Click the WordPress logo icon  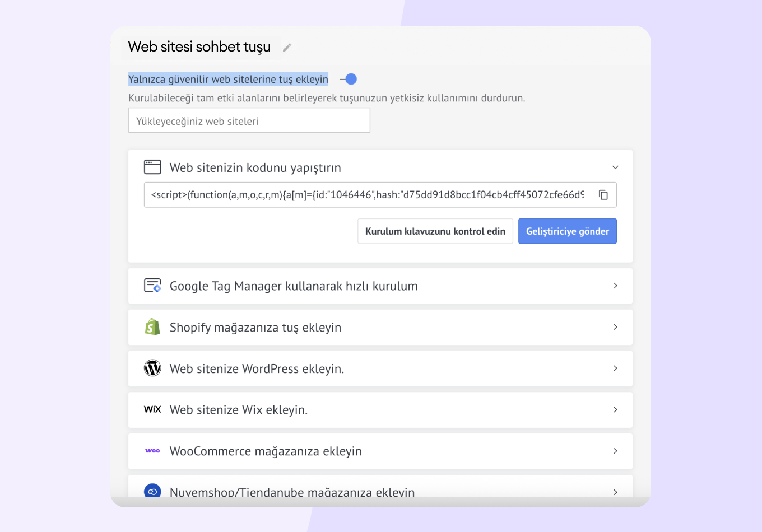point(152,368)
